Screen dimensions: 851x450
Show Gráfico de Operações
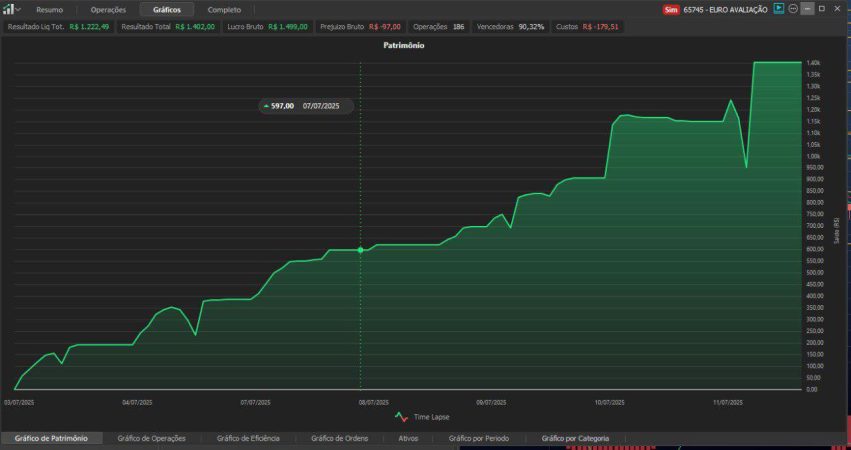click(x=151, y=438)
